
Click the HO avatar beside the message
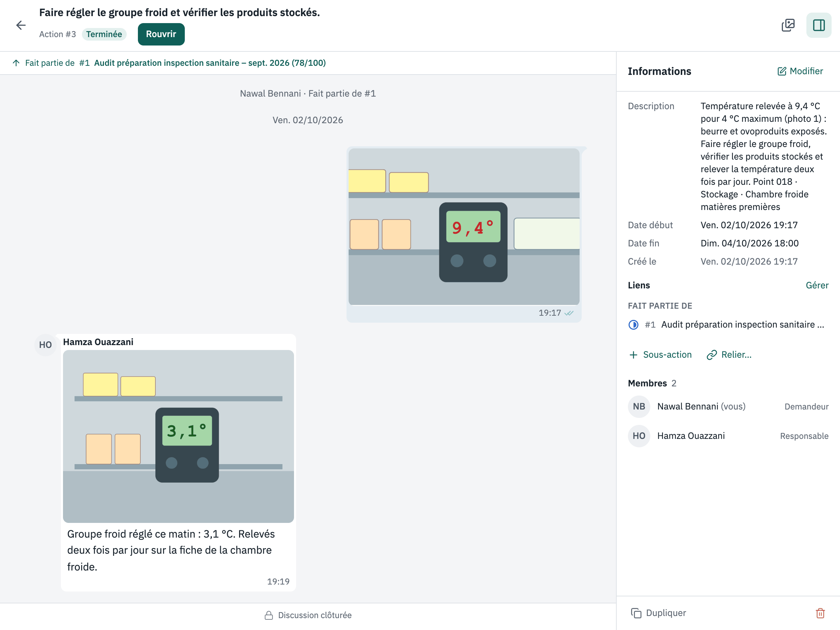click(x=45, y=345)
